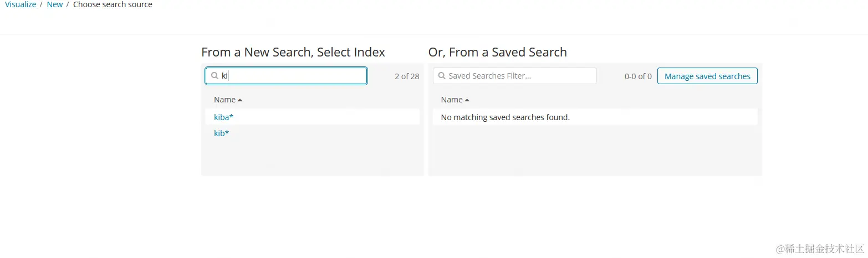Click the "From a New Search, Select Index" heading

click(293, 52)
